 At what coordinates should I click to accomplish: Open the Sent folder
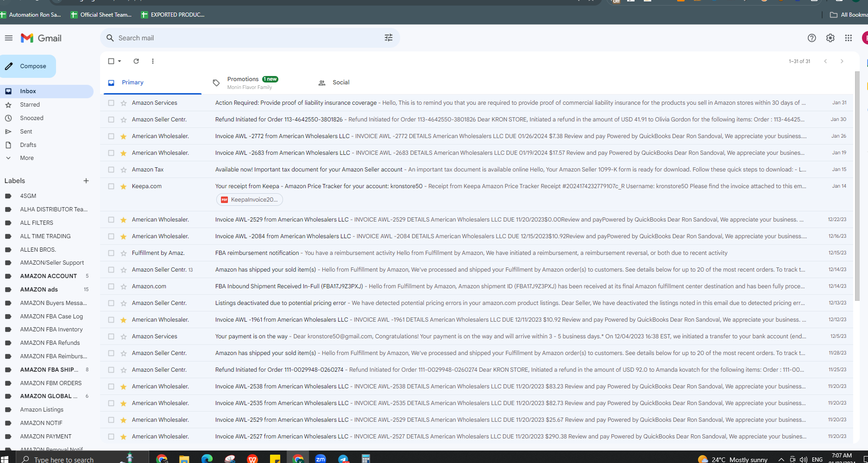click(x=26, y=132)
